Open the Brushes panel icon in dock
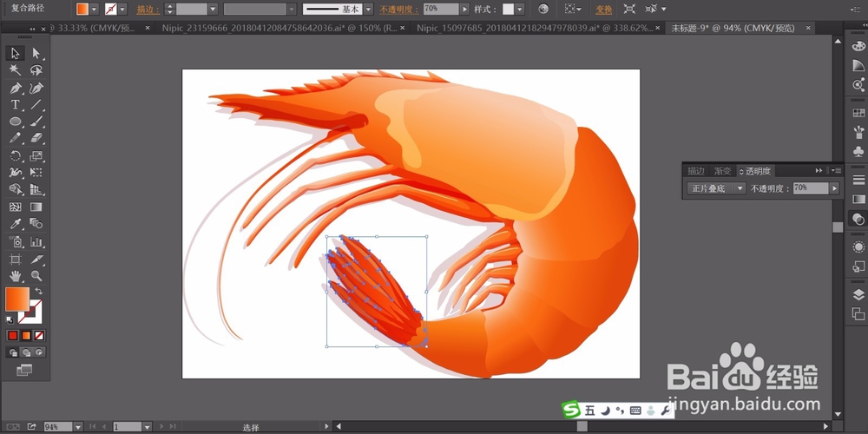This screenshot has width=868, height=434. pyautogui.click(x=858, y=132)
